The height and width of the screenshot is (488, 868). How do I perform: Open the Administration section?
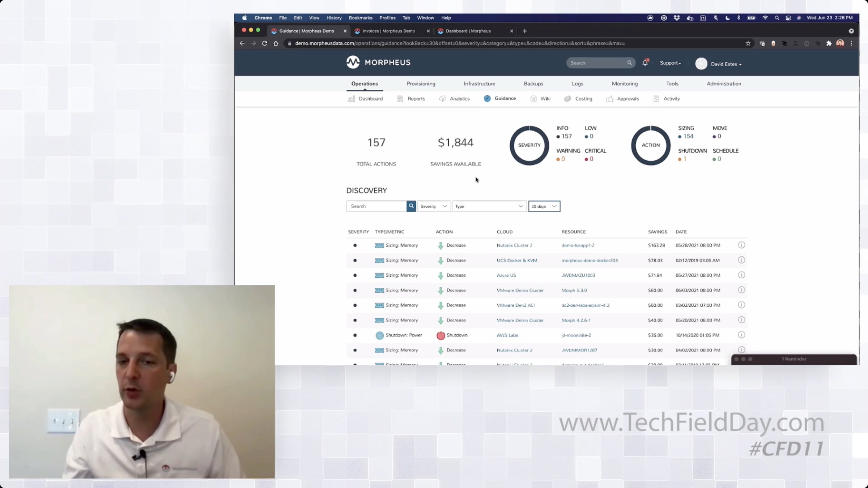click(724, 84)
